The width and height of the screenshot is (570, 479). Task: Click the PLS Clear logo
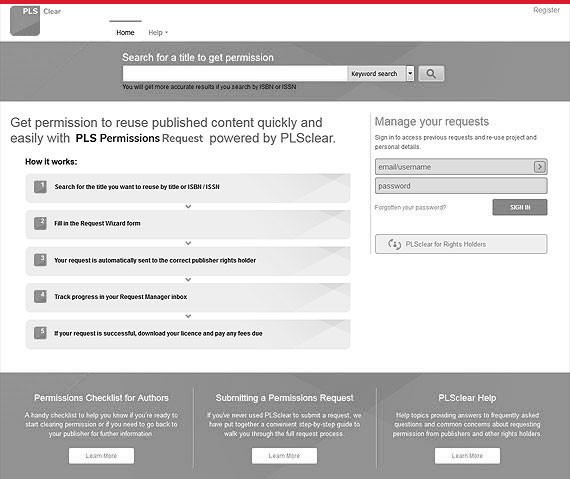point(25,21)
